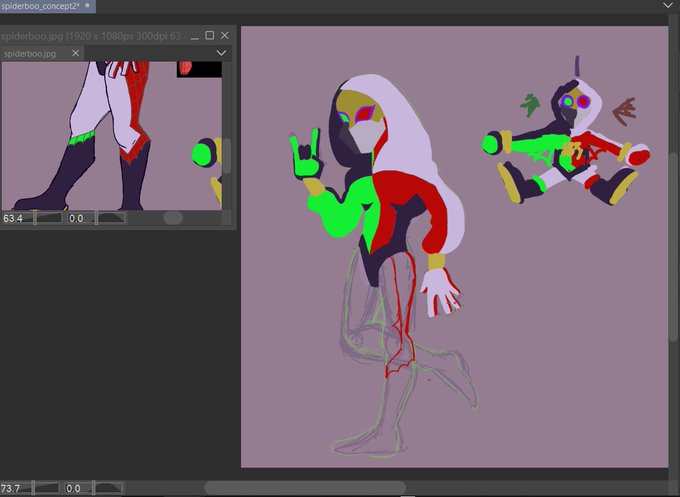
Task: Open the canvas tab list chevron at top right
Action: click(668, 5)
